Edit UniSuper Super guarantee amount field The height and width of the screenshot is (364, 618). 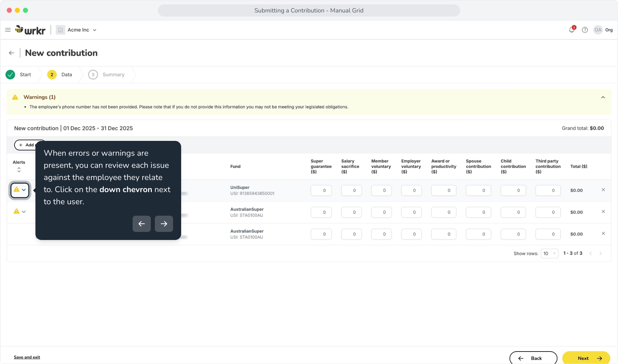321,190
